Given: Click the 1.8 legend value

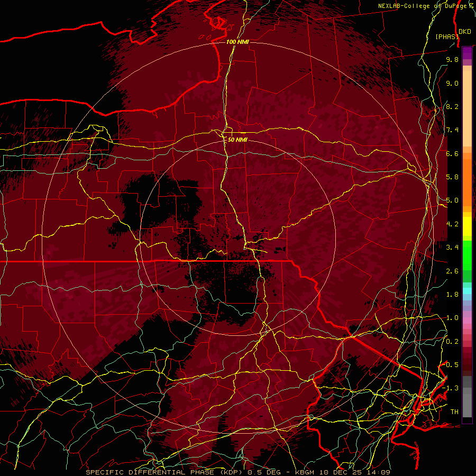Looking at the screenshot, I should point(452,295).
